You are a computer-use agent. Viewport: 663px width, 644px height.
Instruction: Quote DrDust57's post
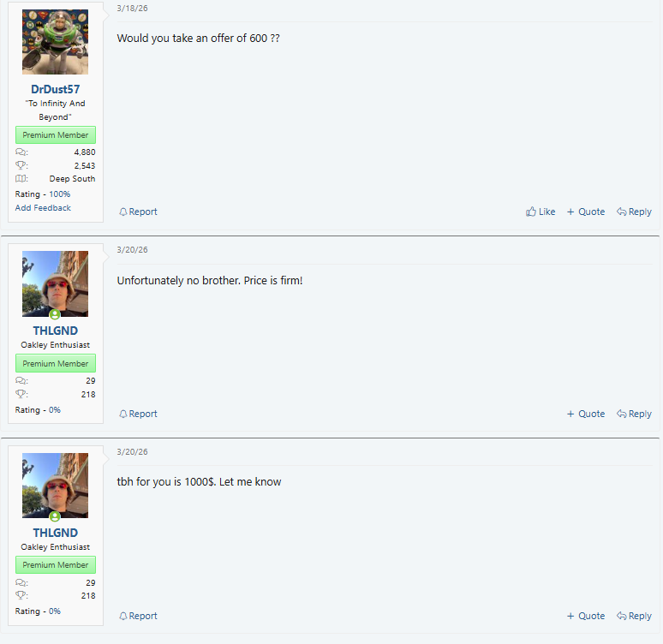[x=586, y=212]
